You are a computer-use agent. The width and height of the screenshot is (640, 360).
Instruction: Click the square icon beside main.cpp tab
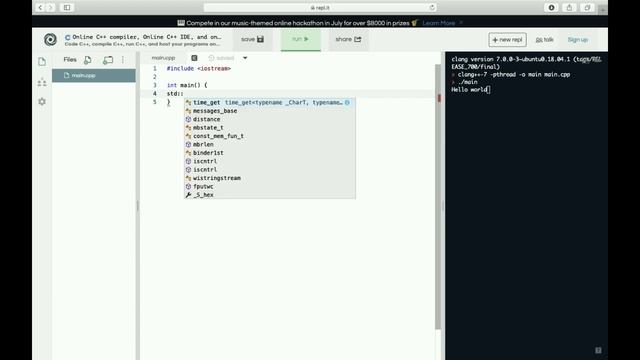click(x=194, y=58)
